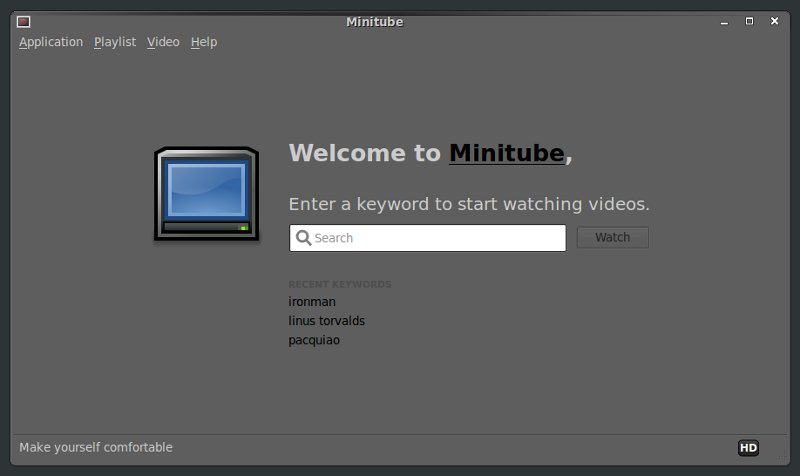Show the Help menu
800x476 pixels.
(x=204, y=42)
